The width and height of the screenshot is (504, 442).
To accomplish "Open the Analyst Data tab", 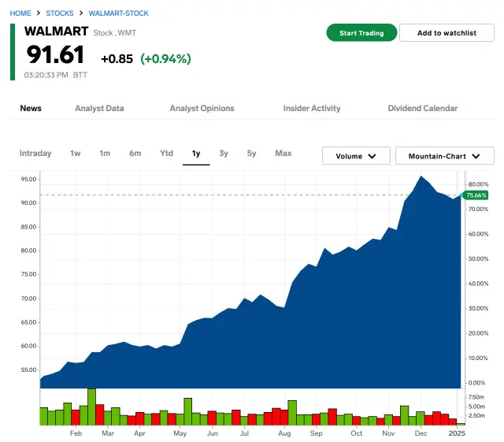I will (99, 109).
